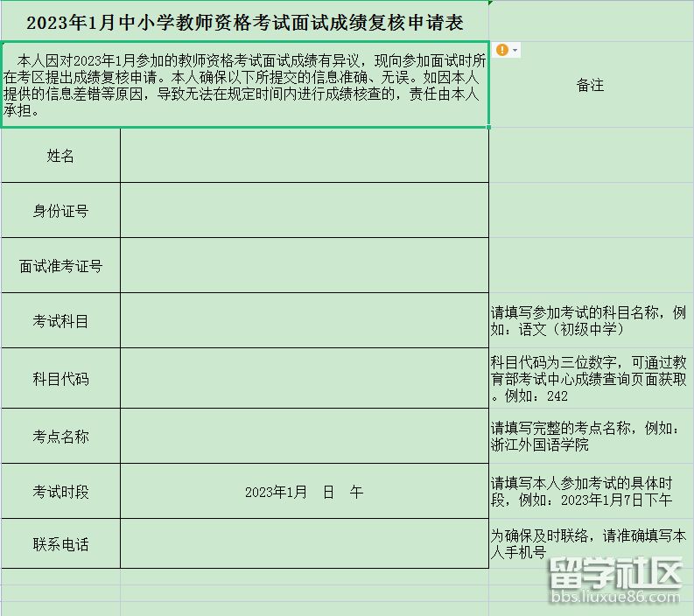Select the form title cell for 2023年1月
Screen dimensions: 694x616
pyautogui.click(x=244, y=22)
